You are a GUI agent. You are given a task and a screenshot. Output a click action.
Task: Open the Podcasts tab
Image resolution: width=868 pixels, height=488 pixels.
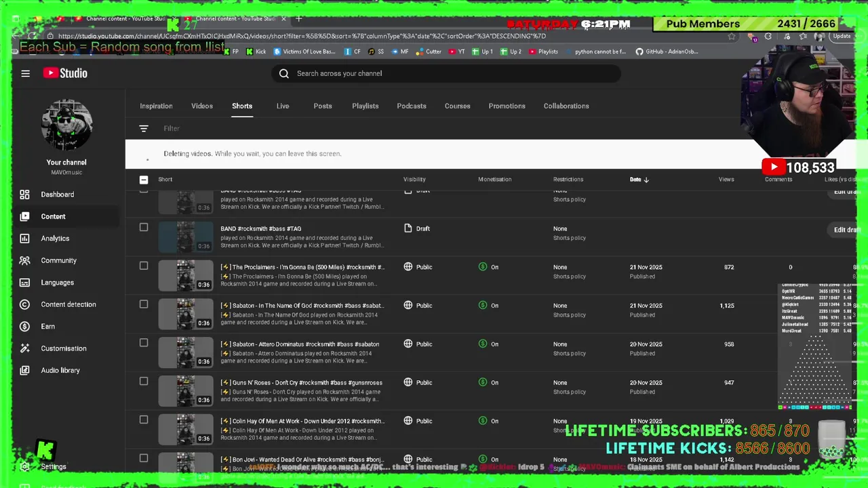coord(412,106)
